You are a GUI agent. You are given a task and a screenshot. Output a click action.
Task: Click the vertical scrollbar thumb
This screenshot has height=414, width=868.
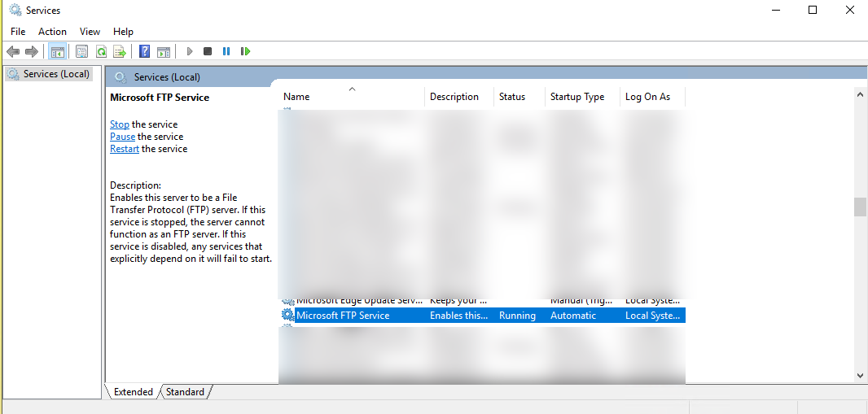[x=860, y=207]
